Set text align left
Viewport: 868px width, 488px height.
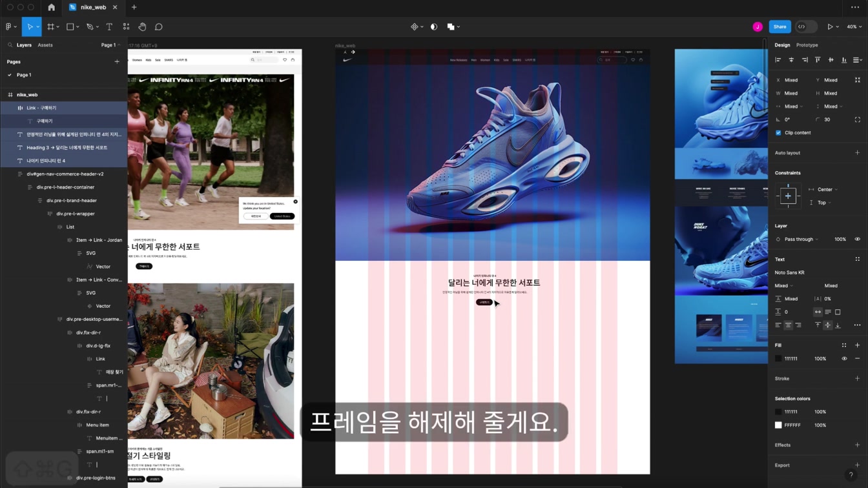(778, 325)
